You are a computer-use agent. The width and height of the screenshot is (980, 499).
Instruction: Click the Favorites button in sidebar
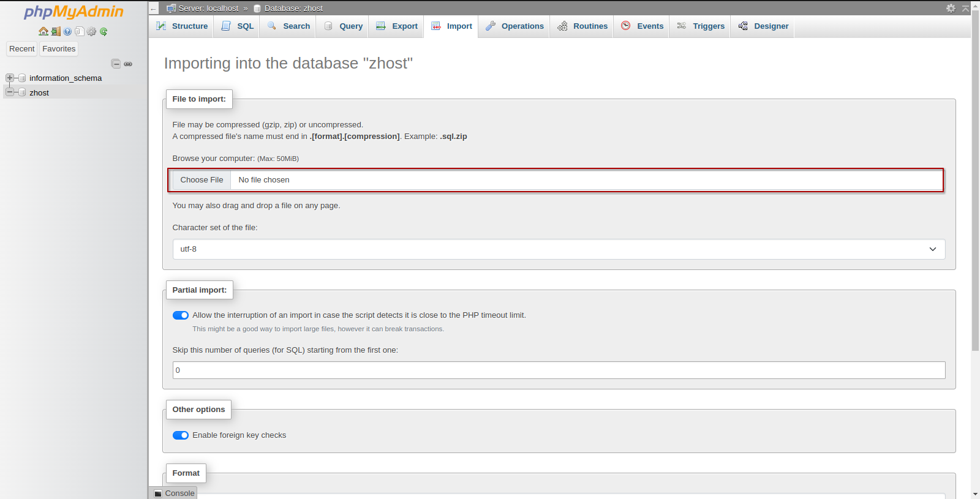coord(59,49)
